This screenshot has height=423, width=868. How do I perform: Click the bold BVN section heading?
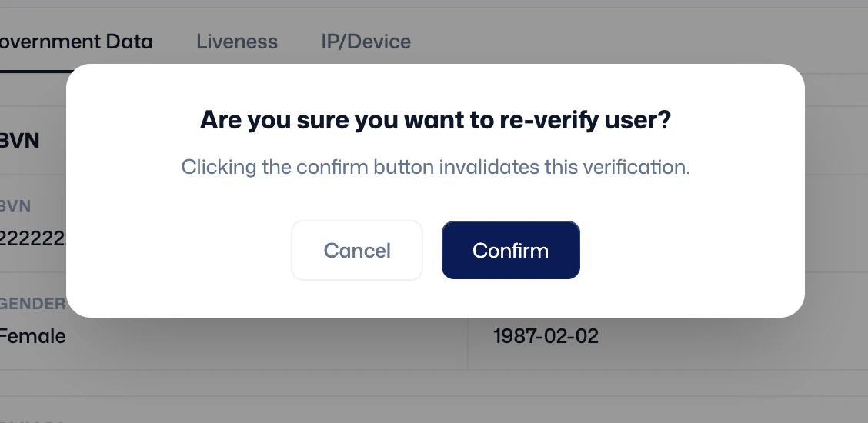coord(19,141)
